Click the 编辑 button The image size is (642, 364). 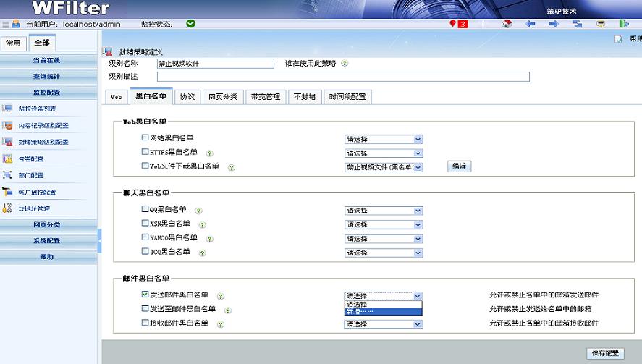459,166
